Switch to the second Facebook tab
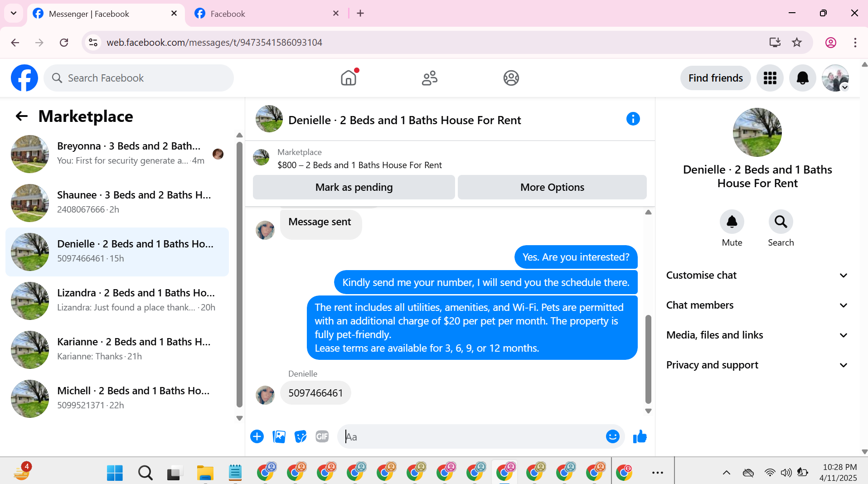 [x=267, y=14]
